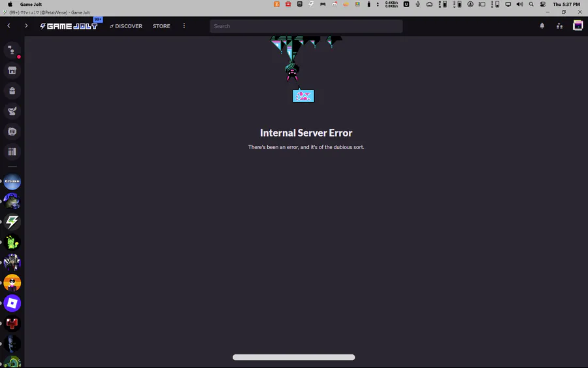588x368 pixels.
Task: Open the sticker icon in sidebar
Action: pyautogui.click(x=12, y=131)
